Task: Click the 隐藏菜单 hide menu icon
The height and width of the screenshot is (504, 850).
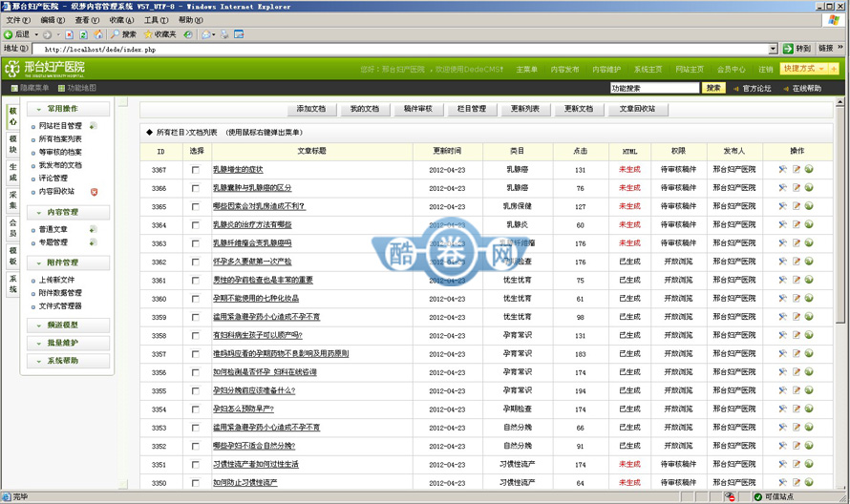Action: [x=14, y=88]
